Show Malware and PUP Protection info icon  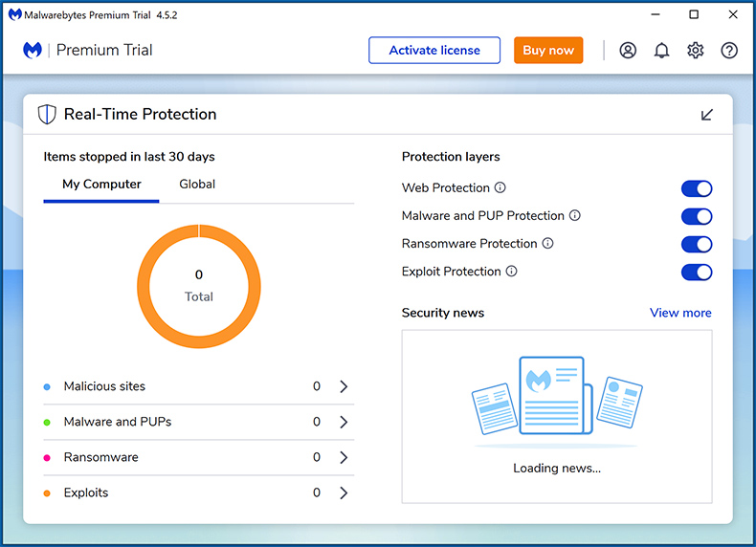(575, 215)
